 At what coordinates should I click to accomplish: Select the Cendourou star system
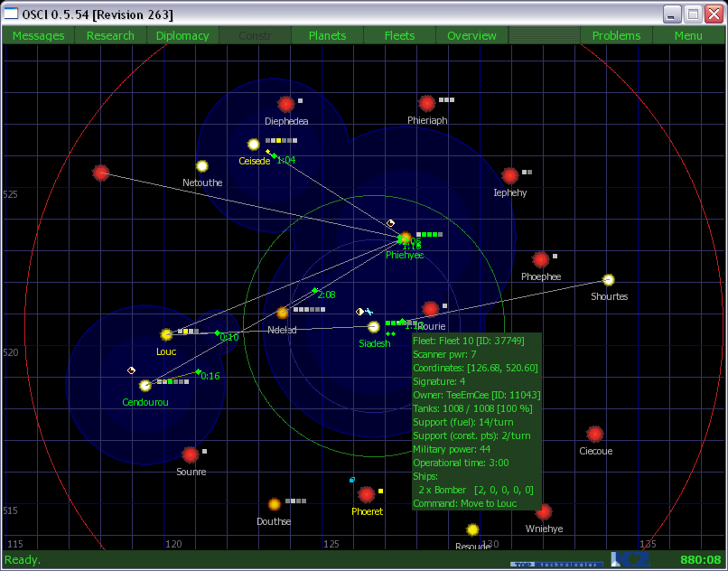coord(145,386)
